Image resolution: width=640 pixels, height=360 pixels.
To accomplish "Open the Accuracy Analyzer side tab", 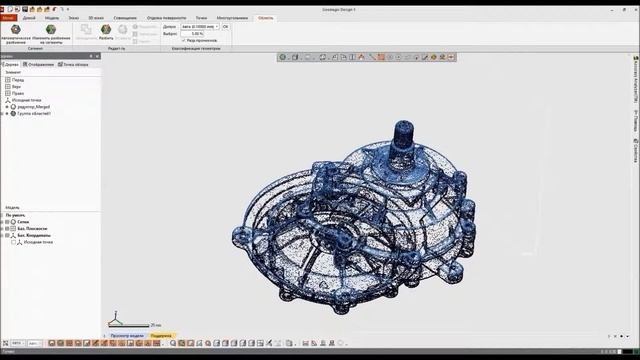I will point(636,79).
